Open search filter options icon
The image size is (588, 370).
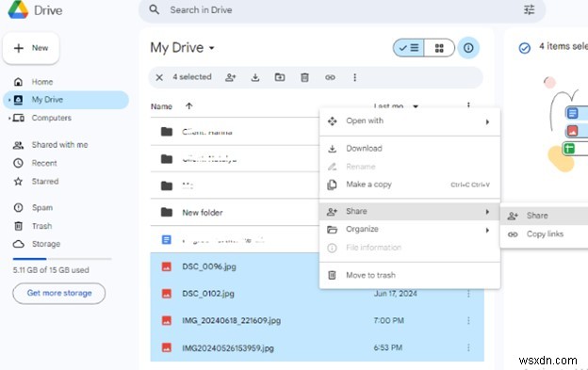point(529,9)
